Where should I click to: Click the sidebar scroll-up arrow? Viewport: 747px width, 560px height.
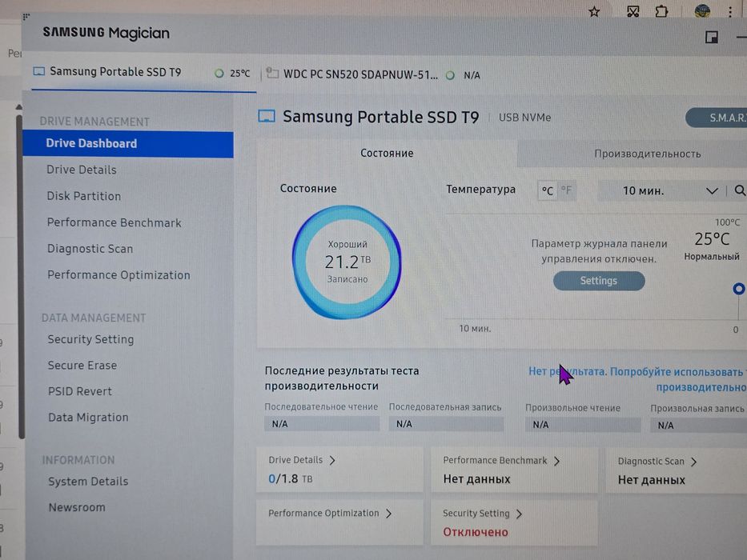[x=19, y=107]
